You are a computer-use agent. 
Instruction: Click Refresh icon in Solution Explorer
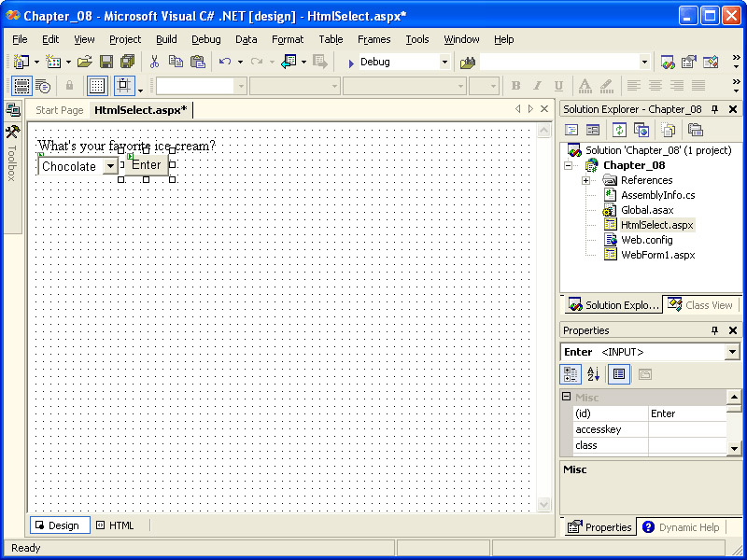point(619,130)
